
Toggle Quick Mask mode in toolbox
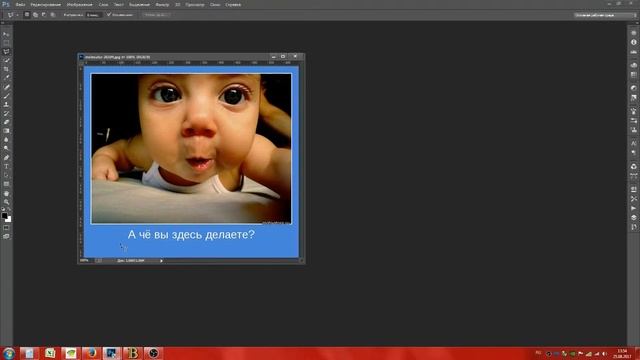(6, 228)
